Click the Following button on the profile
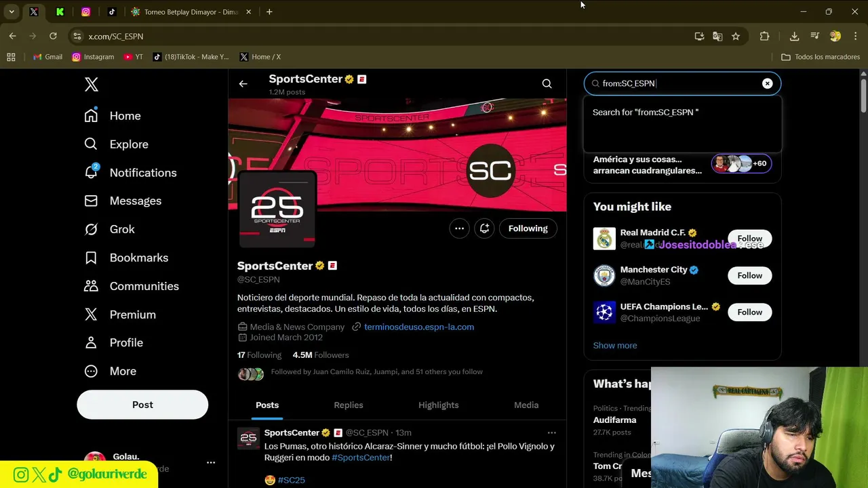Image resolution: width=868 pixels, height=488 pixels. (x=528, y=228)
